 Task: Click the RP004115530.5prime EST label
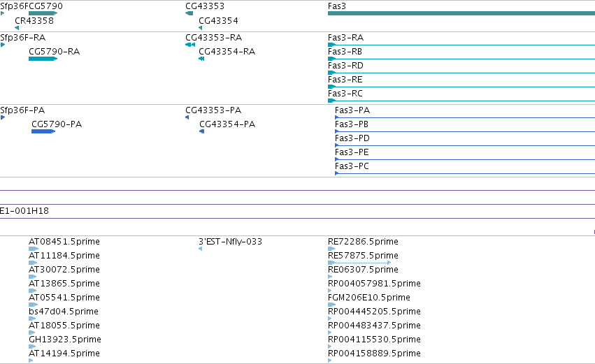(374, 340)
